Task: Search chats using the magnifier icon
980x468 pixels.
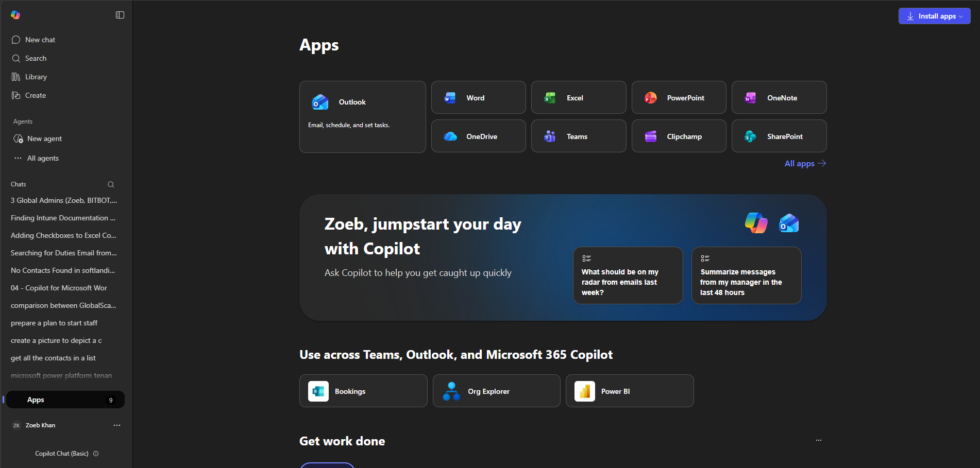Action: [x=111, y=184]
